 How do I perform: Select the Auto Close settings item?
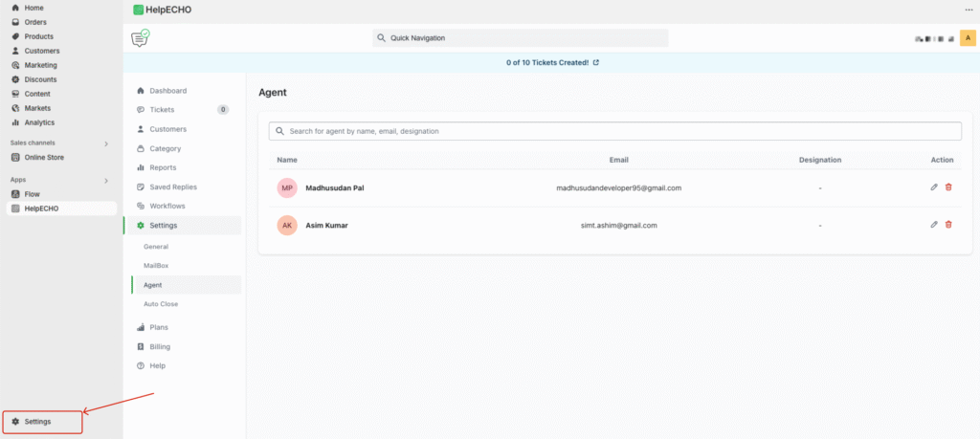click(161, 304)
